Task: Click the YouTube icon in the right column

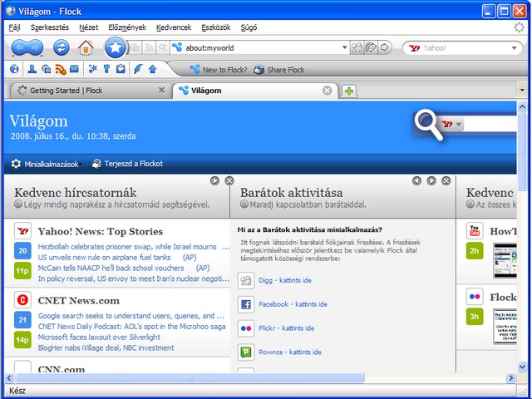Action: 475,231
